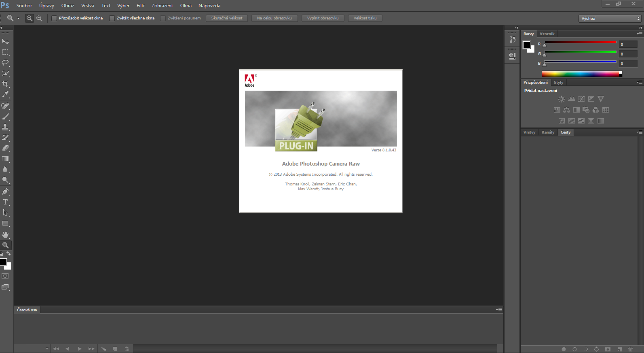
Task: Play the timeline animation
Action: [x=80, y=349]
